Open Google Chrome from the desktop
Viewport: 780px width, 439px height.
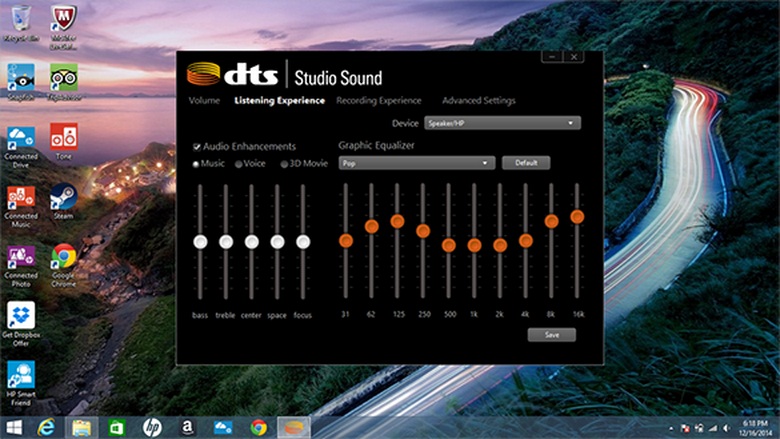point(64,257)
